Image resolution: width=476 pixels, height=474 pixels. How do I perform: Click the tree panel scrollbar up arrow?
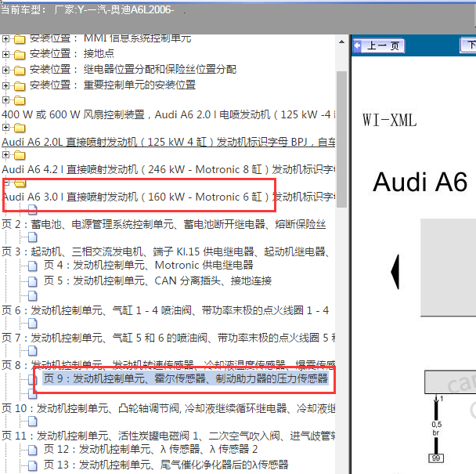(x=341, y=42)
